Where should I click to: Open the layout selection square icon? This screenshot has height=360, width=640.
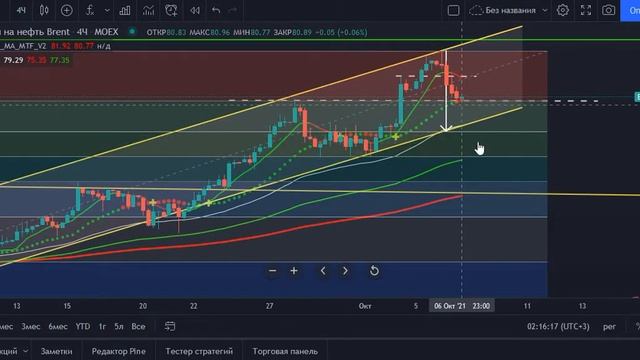453,10
